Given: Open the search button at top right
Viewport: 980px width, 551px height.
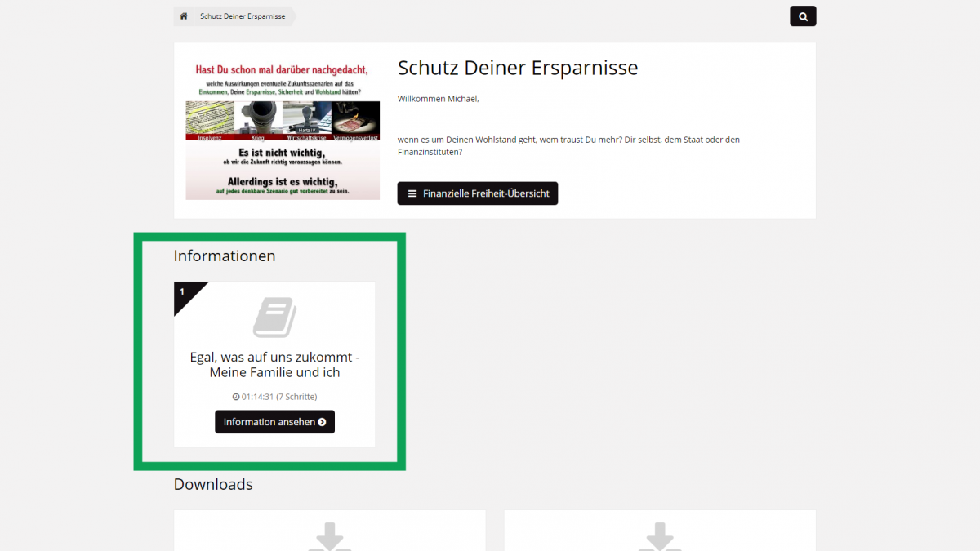Looking at the screenshot, I should [803, 16].
